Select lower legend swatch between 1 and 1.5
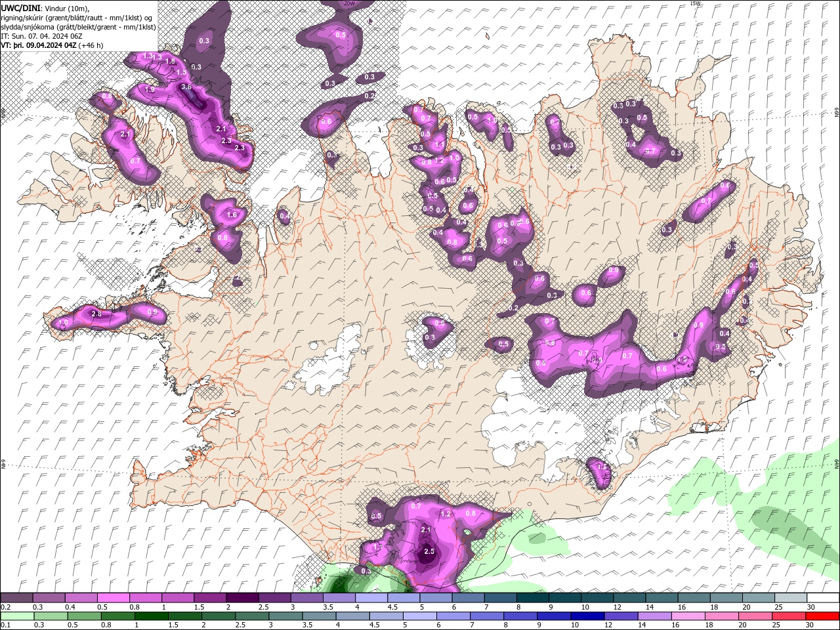Image resolution: width=840 pixels, height=630 pixels. (x=152, y=616)
